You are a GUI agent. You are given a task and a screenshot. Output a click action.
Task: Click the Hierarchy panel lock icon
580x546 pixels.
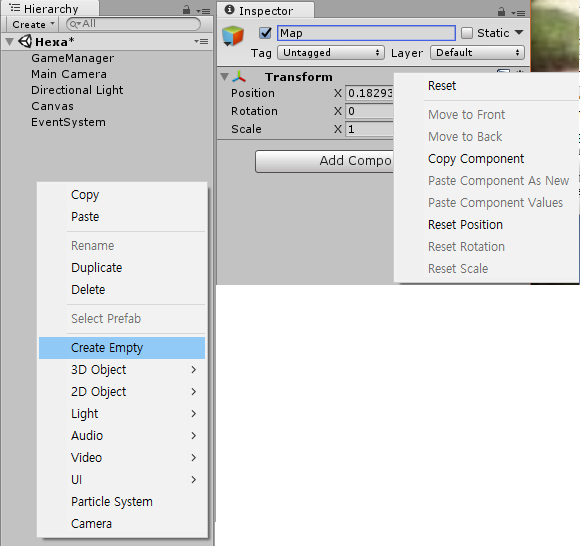(186, 10)
